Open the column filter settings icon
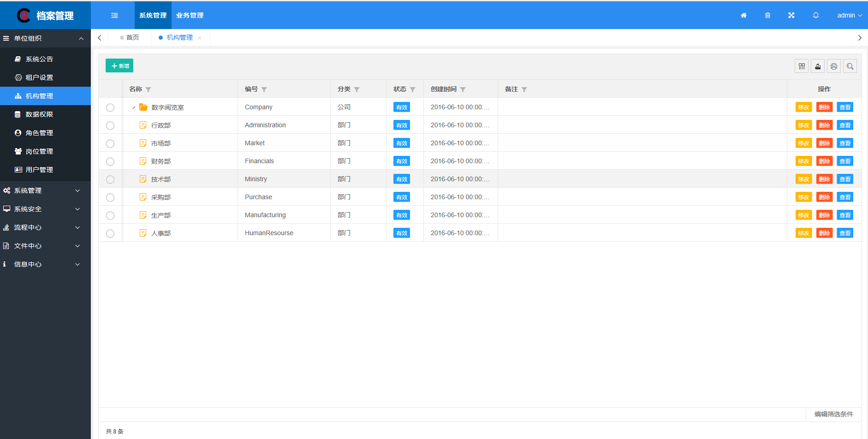Viewport: 868px width, 439px height. click(x=802, y=66)
